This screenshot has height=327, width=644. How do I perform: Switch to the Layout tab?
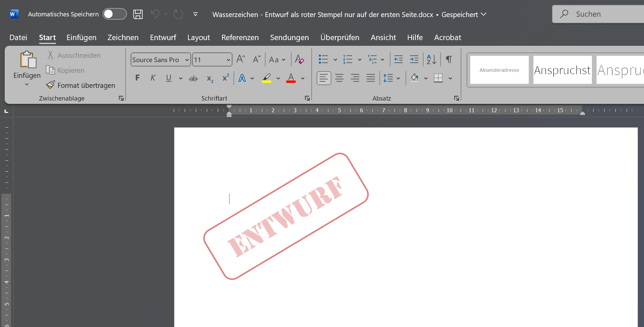199,37
